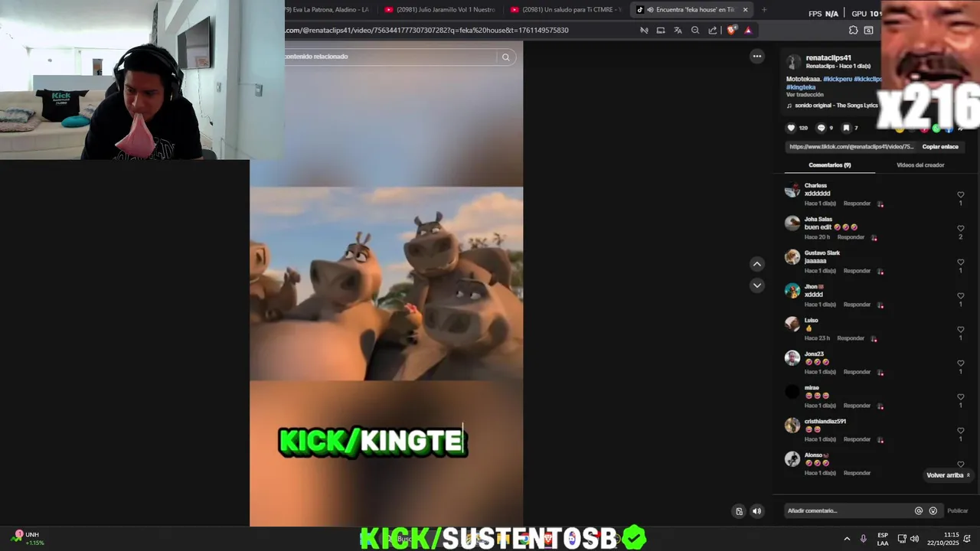Open browser translate page icon
The image size is (980, 551).
678,31
